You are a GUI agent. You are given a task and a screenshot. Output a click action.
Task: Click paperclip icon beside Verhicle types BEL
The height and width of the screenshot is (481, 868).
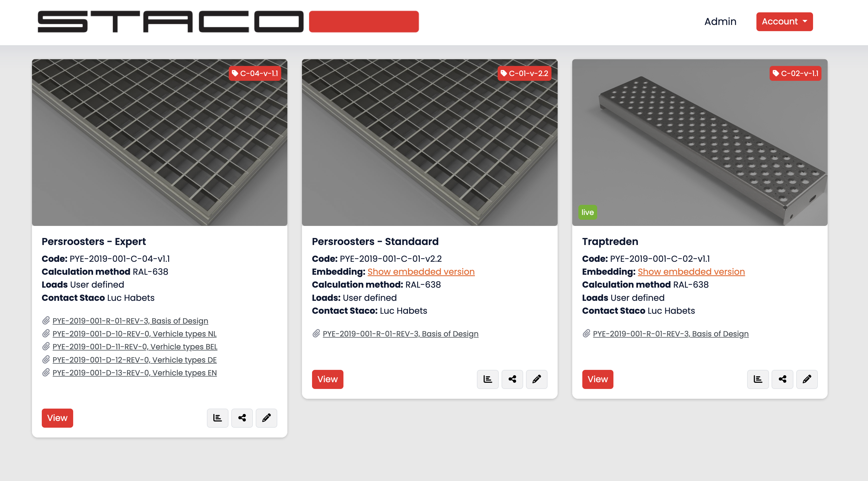tap(46, 346)
